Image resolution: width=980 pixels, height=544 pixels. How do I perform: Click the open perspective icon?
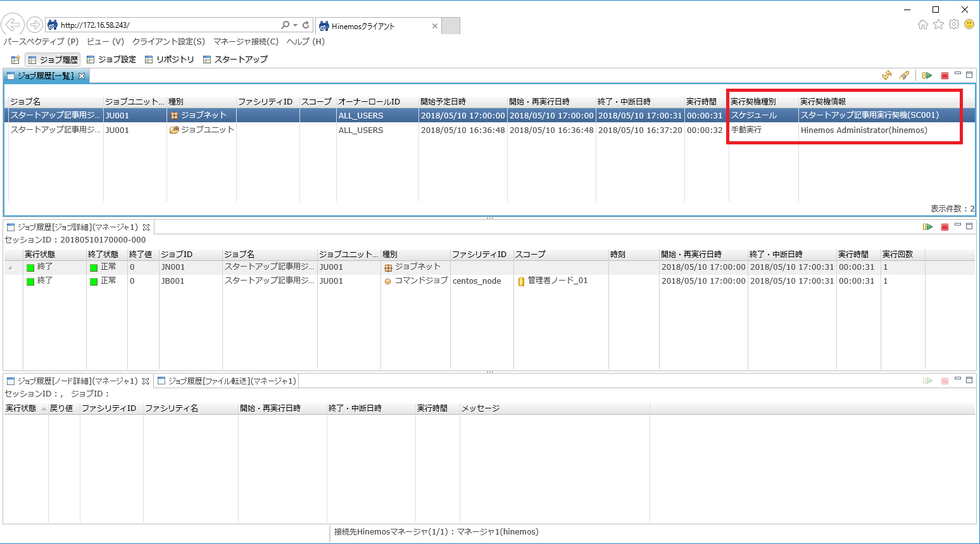[16, 60]
